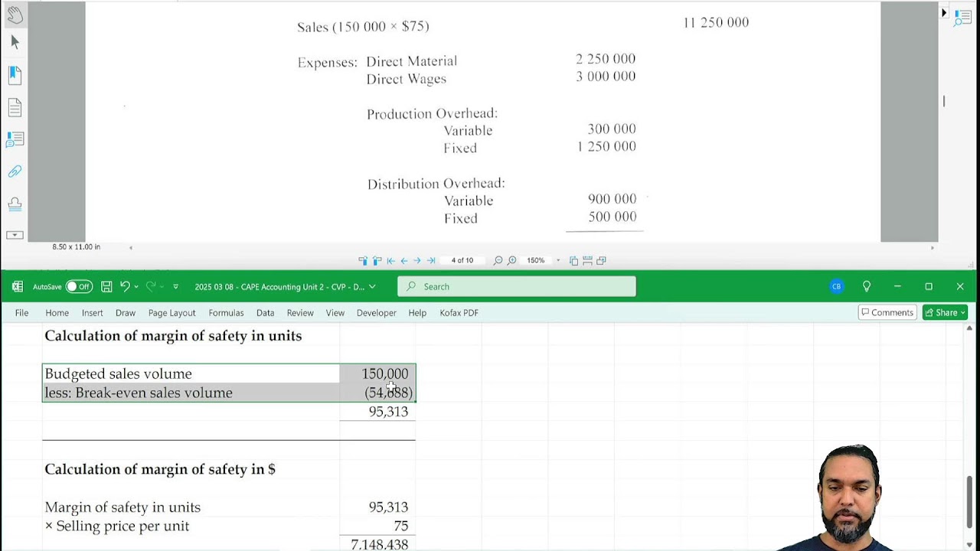Click the PDF viewer vertical scrollbar thumb
Viewport: 980px width, 551px height.
[x=944, y=101]
